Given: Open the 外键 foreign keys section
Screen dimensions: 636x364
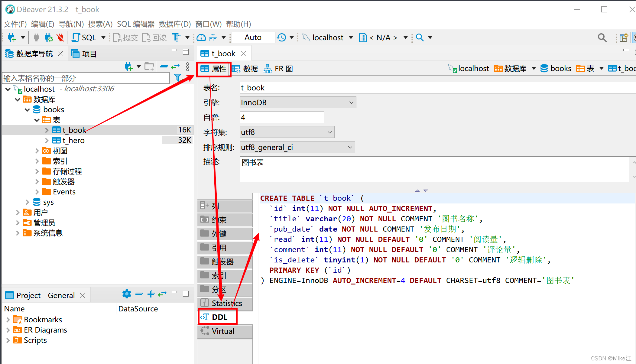Looking at the screenshot, I should pyautogui.click(x=225, y=234).
